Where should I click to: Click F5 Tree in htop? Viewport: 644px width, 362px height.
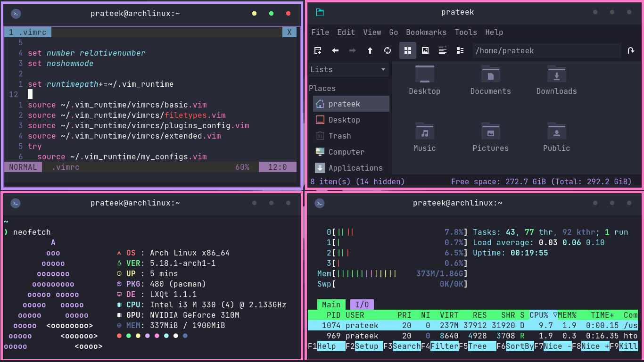click(477, 346)
